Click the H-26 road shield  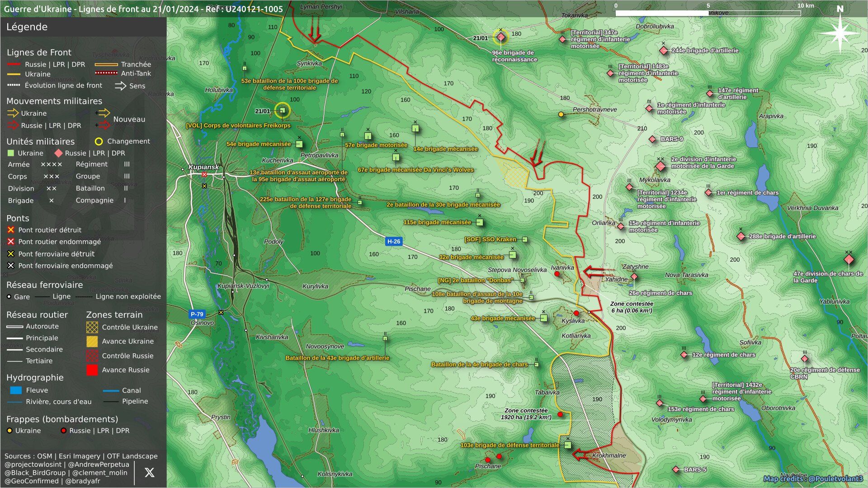[x=393, y=241]
